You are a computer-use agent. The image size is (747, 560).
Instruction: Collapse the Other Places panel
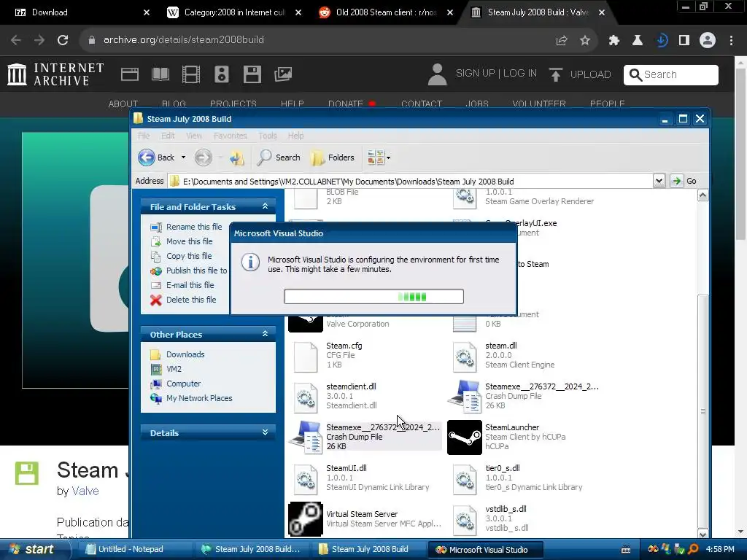click(x=266, y=334)
